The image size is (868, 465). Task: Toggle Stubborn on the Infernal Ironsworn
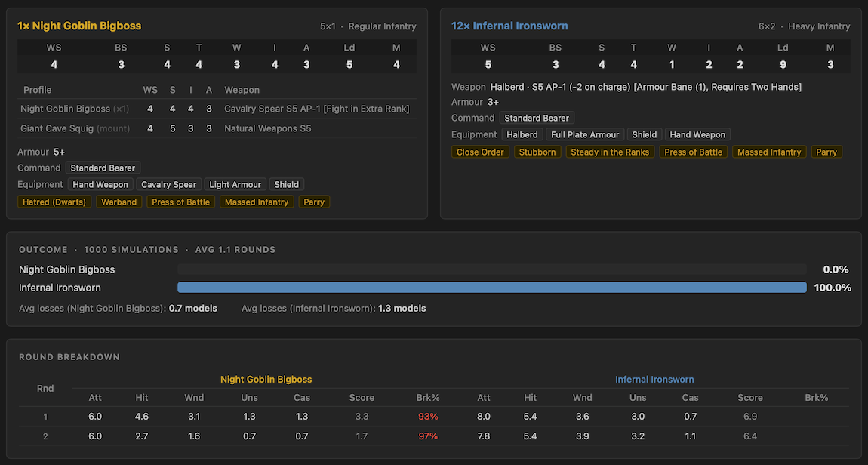point(537,151)
